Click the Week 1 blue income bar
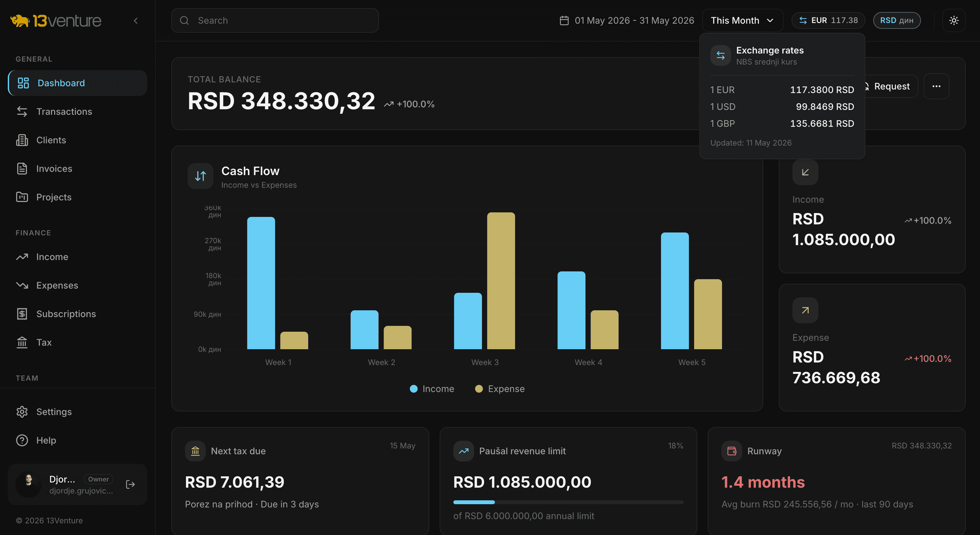 click(261, 283)
